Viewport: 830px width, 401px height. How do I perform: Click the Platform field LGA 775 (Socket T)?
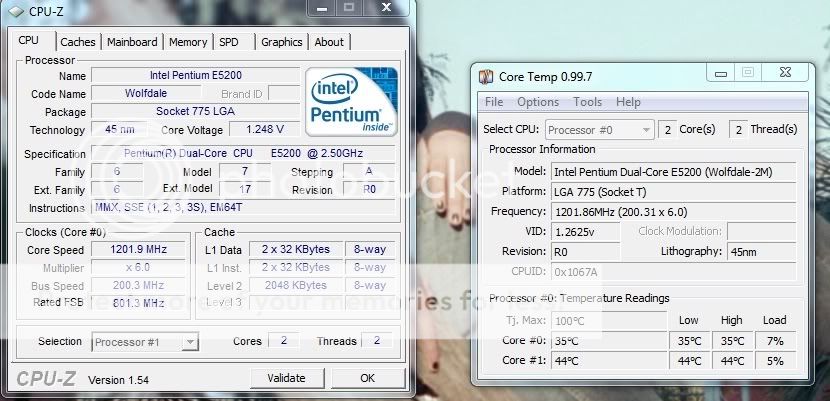coord(673,192)
